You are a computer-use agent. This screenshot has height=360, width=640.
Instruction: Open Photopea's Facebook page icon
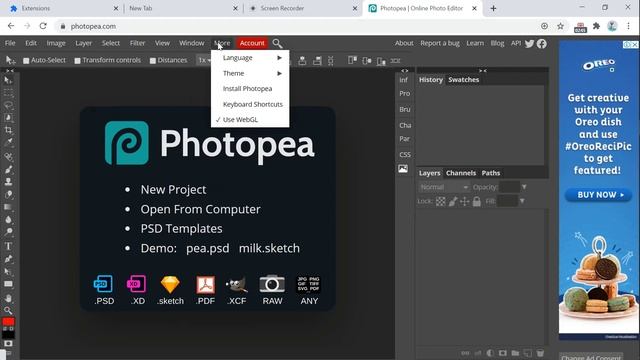(x=542, y=43)
